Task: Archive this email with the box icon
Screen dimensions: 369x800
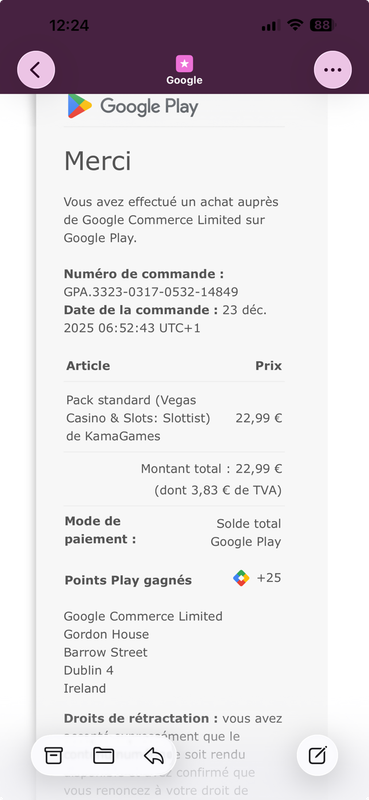Action: pyautogui.click(x=53, y=755)
